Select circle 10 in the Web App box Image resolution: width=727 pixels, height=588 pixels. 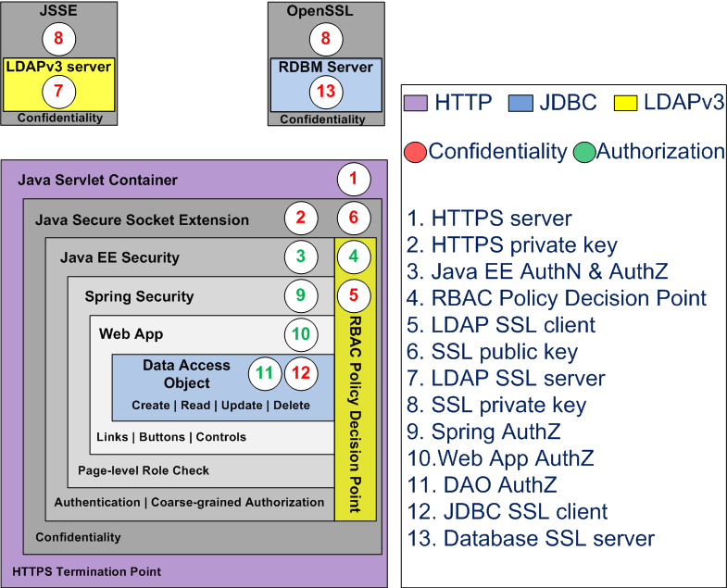pos(301,334)
